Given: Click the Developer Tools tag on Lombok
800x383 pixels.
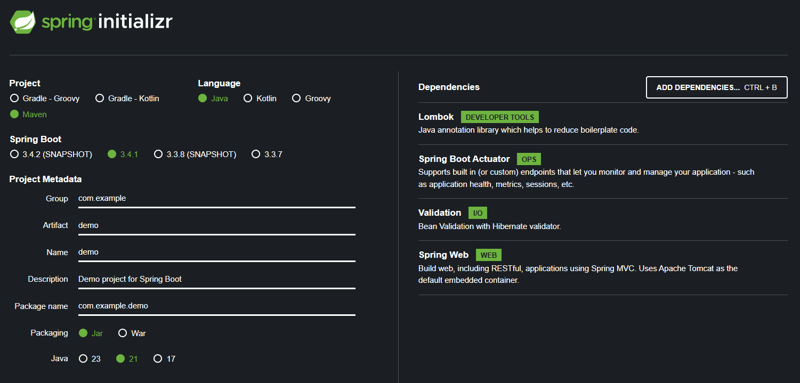Looking at the screenshot, I should coord(500,117).
